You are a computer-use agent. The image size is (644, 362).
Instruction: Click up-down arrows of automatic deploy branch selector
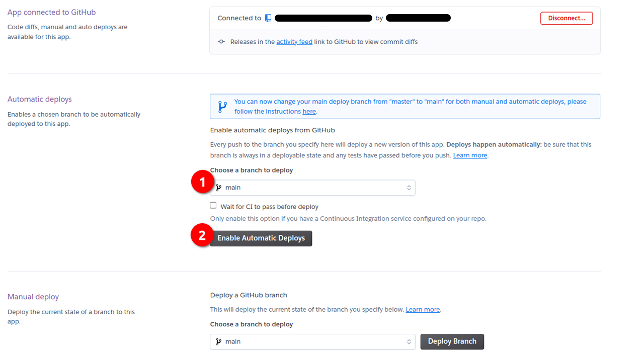409,188
